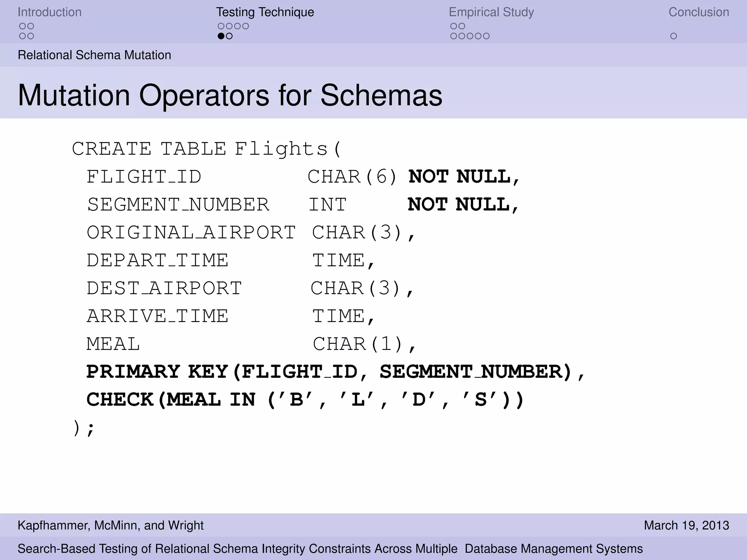Click second dot in Introduction's bottom row
747x560 pixels.
click(x=31, y=36)
